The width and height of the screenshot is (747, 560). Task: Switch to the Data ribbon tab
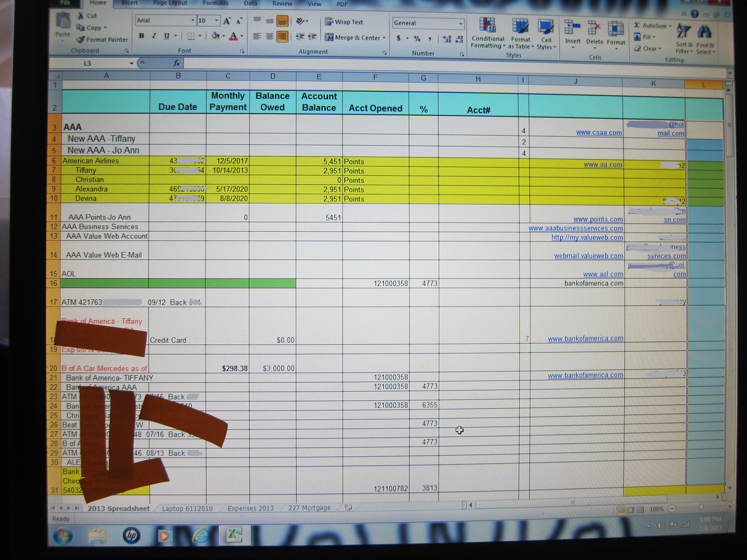[251, 3]
